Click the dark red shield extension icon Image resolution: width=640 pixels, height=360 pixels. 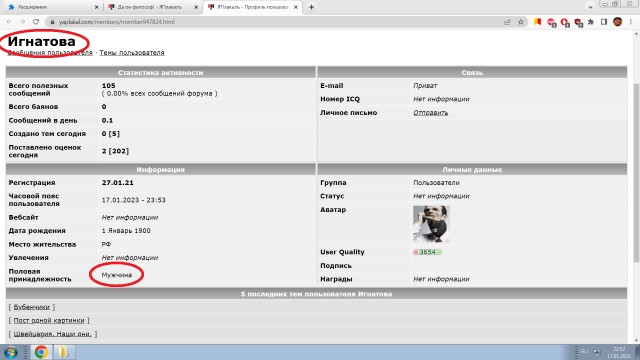(578, 22)
